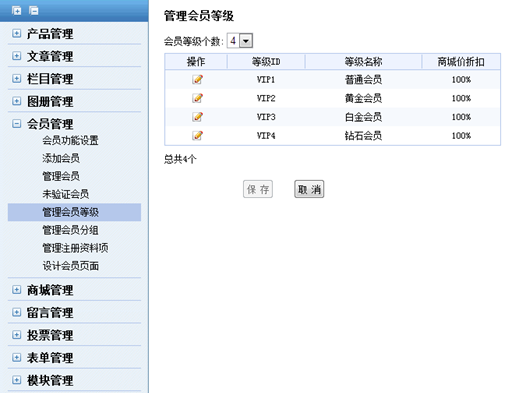The image size is (522, 393).
Task: Open 管理注册资料项 in the sidebar
Action: tap(75, 248)
